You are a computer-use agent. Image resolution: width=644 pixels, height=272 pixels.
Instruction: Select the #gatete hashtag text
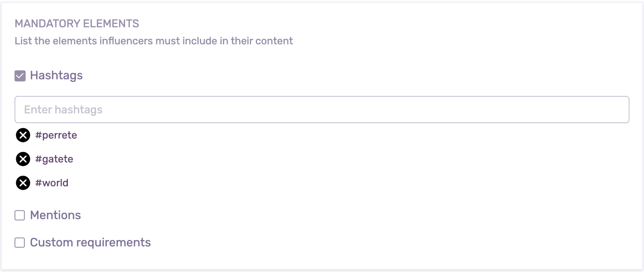click(54, 159)
